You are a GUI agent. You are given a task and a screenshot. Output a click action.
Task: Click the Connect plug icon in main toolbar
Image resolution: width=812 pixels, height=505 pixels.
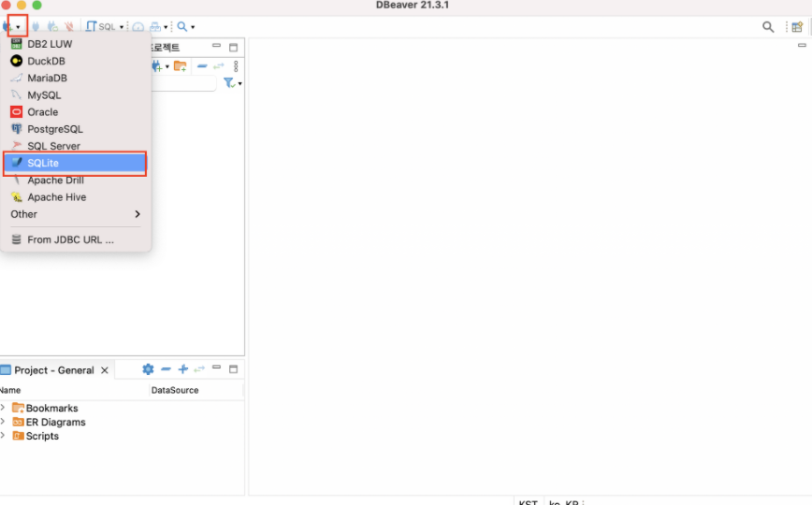click(x=36, y=26)
